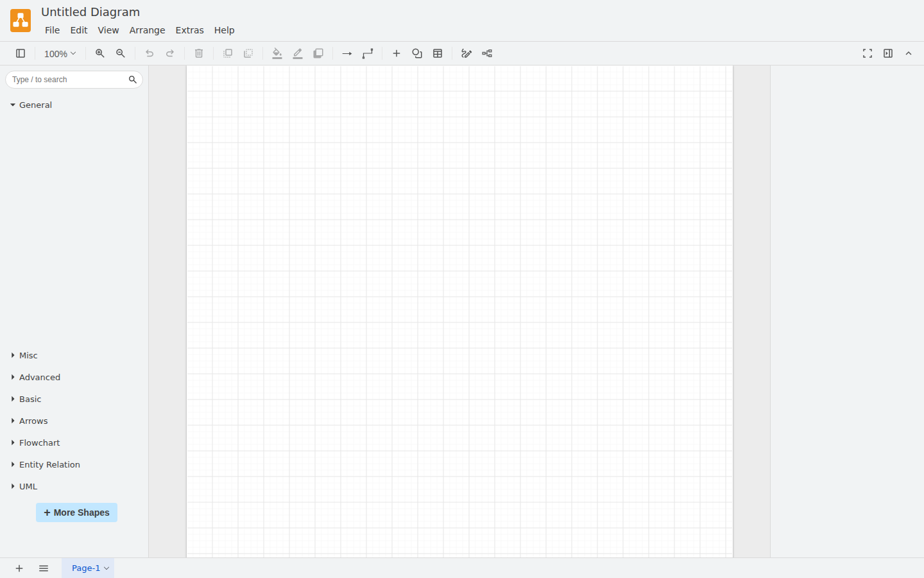Image resolution: width=924 pixels, height=578 pixels.
Task: Click the Table insert icon
Action: (438, 53)
